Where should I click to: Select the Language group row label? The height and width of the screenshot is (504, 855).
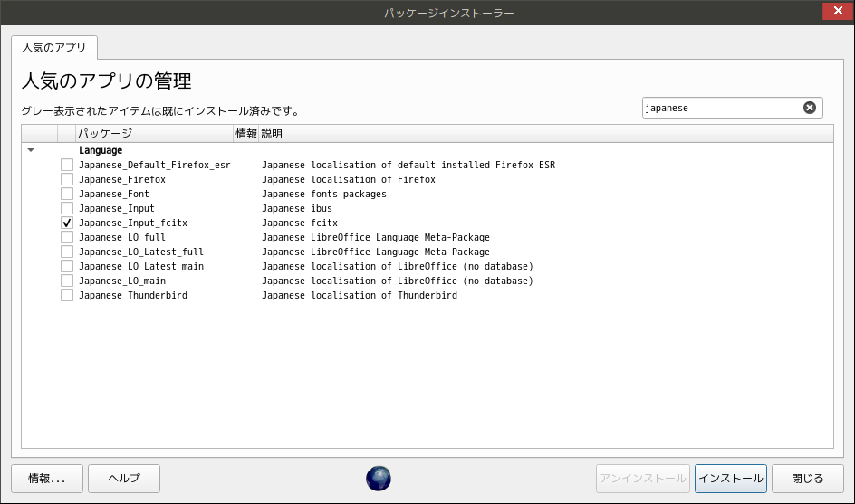click(x=101, y=150)
